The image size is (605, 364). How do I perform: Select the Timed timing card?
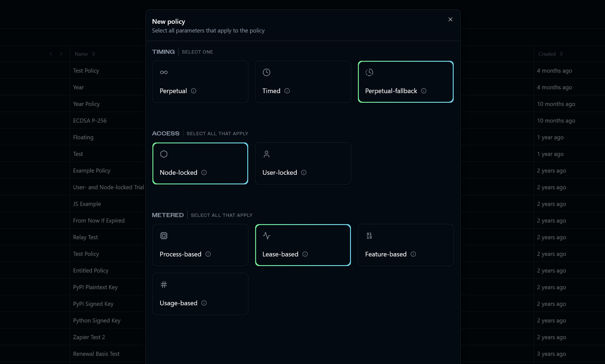[x=303, y=82]
